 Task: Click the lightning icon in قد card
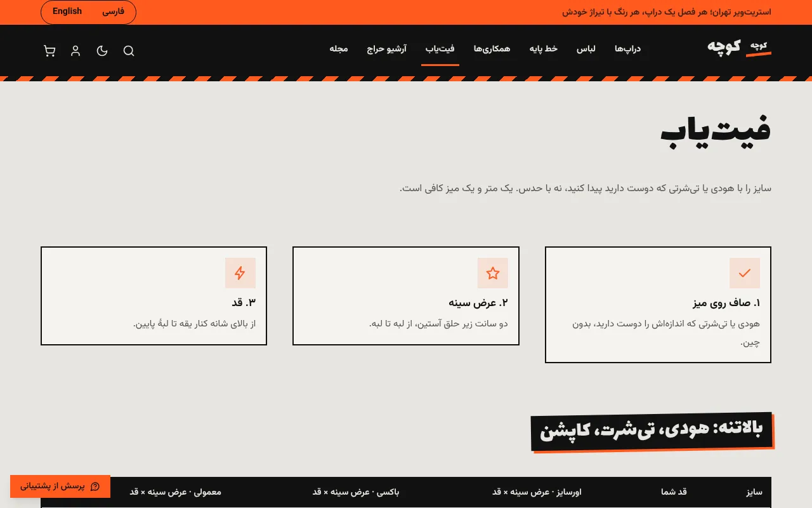(240, 273)
